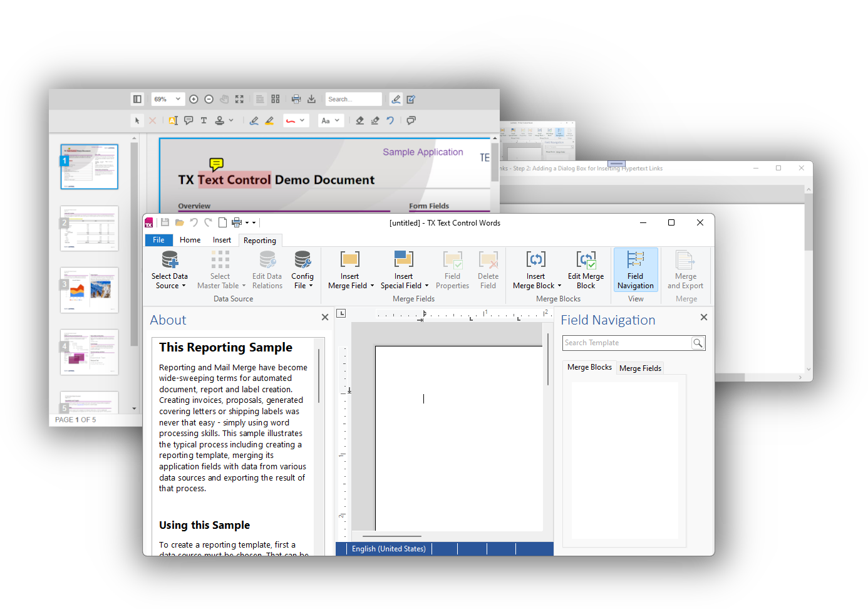
Task: Open the Aa font options dropdown
Action: click(x=330, y=120)
